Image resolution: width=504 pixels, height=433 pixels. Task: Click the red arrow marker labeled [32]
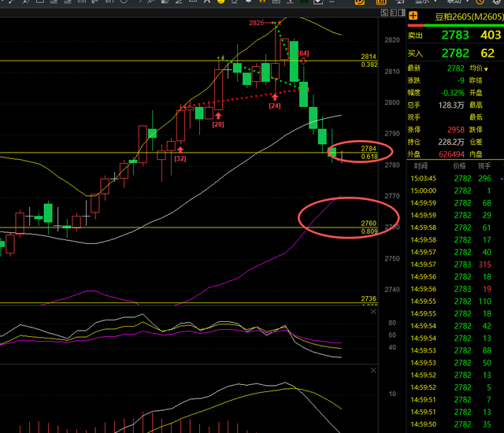pos(180,152)
